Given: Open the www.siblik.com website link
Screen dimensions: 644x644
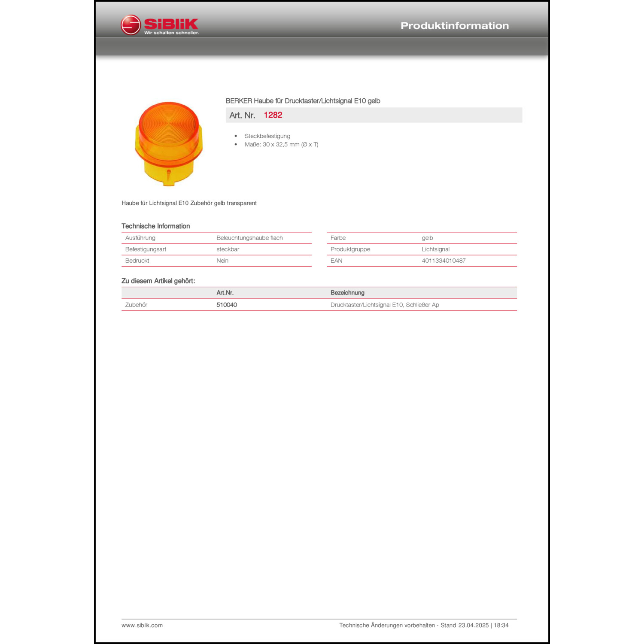Looking at the screenshot, I should (142, 626).
